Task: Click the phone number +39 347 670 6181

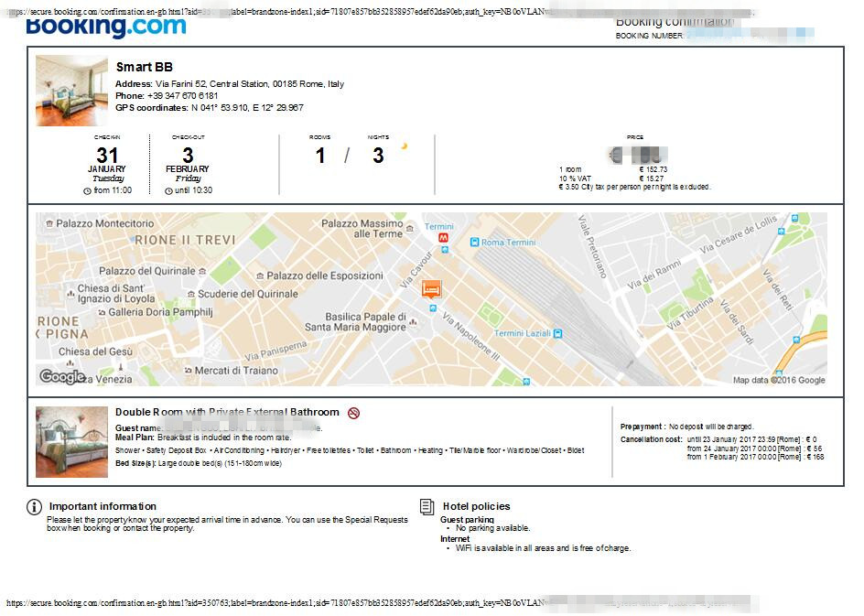Action: point(182,96)
